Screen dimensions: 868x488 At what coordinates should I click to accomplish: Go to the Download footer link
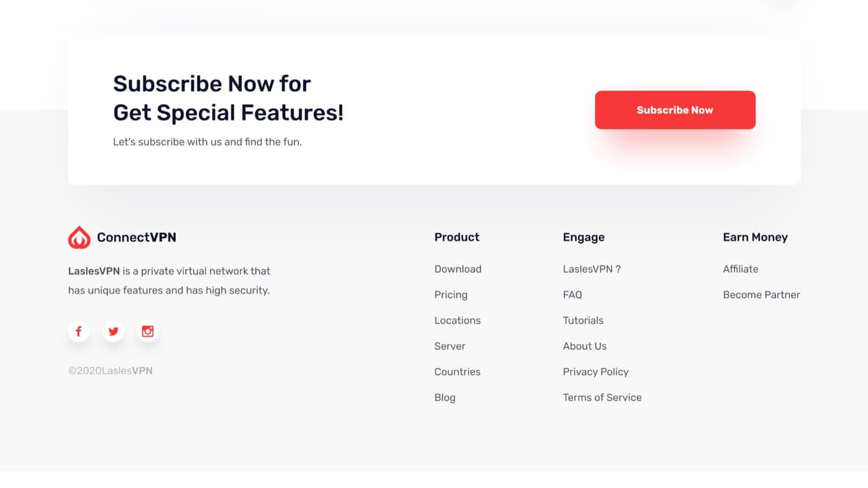point(458,269)
